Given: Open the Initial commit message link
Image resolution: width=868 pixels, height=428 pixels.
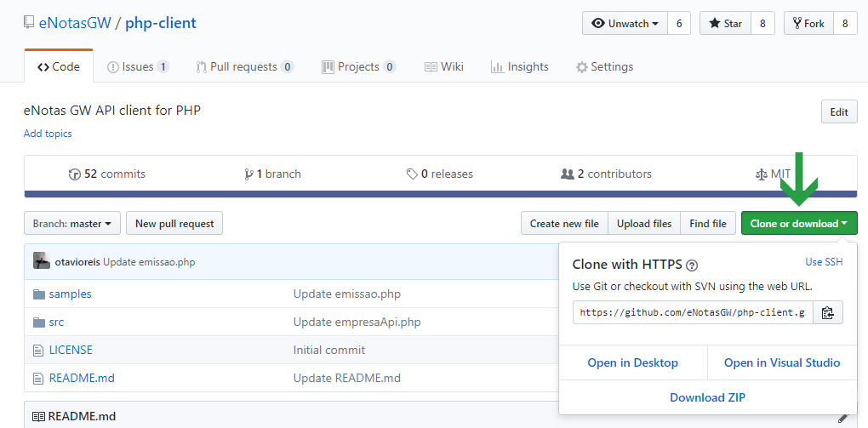Looking at the screenshot, I should (329, 350).
